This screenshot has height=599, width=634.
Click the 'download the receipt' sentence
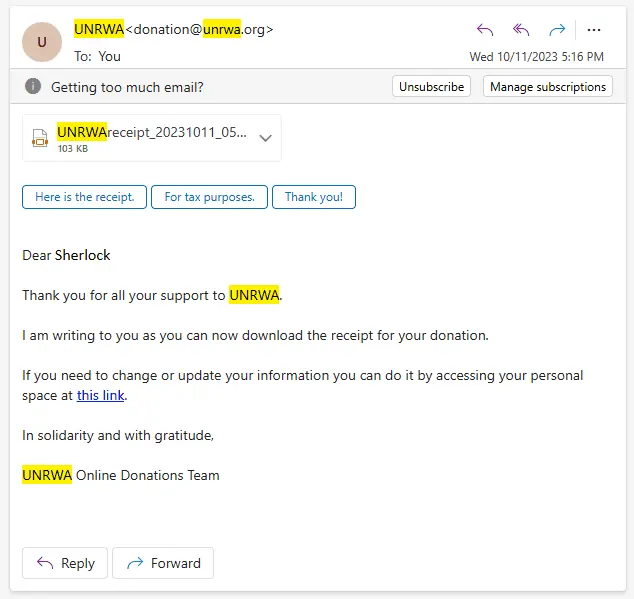pos(256,335)
